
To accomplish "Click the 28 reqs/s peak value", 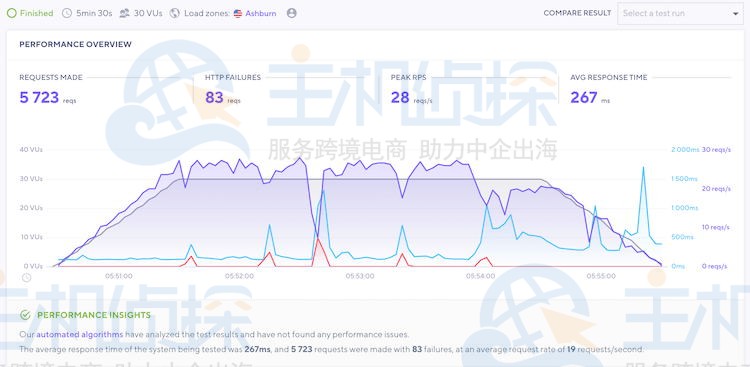I will 400,98.
